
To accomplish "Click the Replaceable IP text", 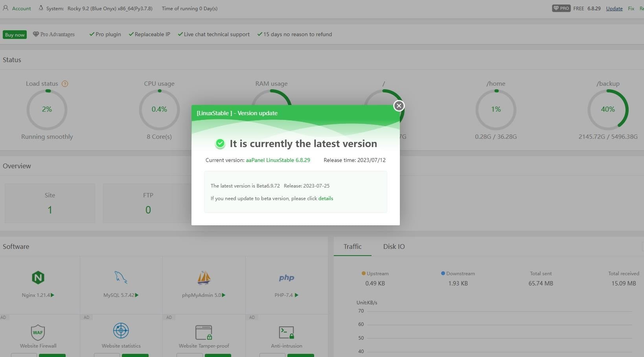I will coord(153,35).
